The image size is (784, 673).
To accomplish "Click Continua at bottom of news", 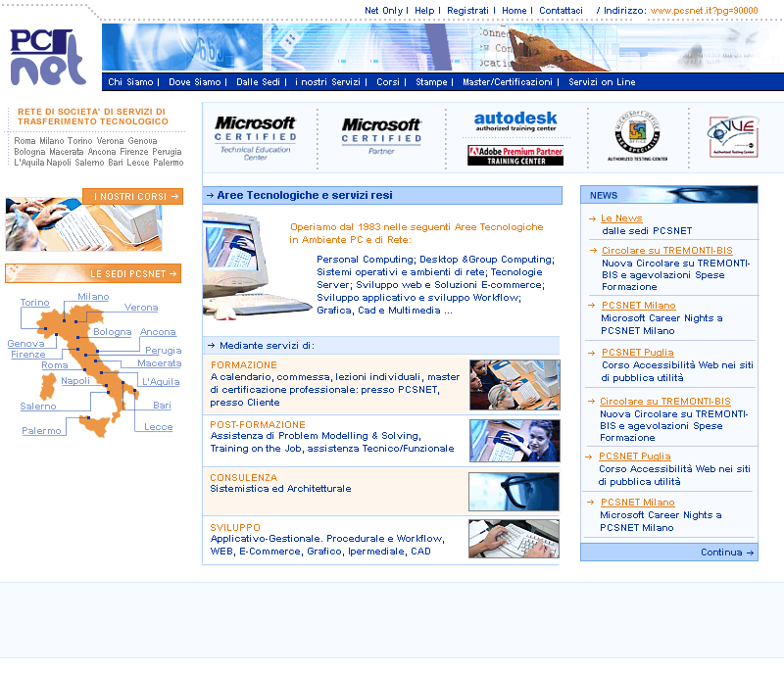I will (x=721, y=553).
